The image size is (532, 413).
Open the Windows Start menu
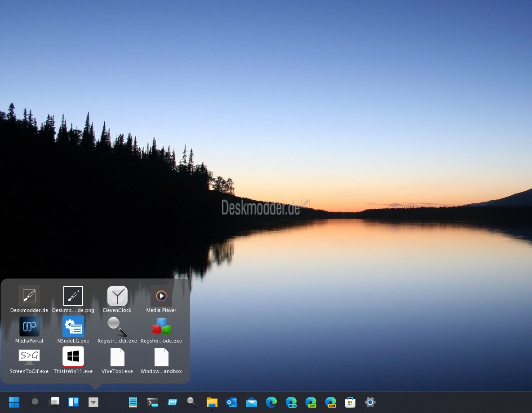(14, 402)
